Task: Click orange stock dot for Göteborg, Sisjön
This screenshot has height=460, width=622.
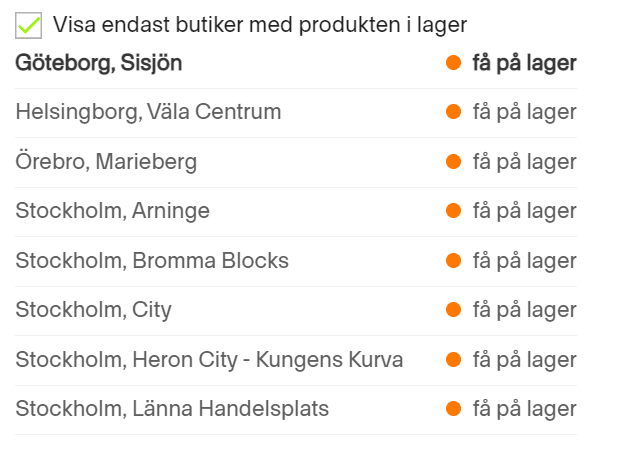Action: 453,63
